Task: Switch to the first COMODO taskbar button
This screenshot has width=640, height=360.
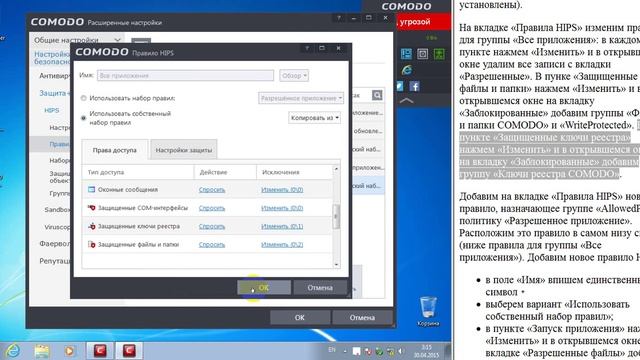Action: 100,351
